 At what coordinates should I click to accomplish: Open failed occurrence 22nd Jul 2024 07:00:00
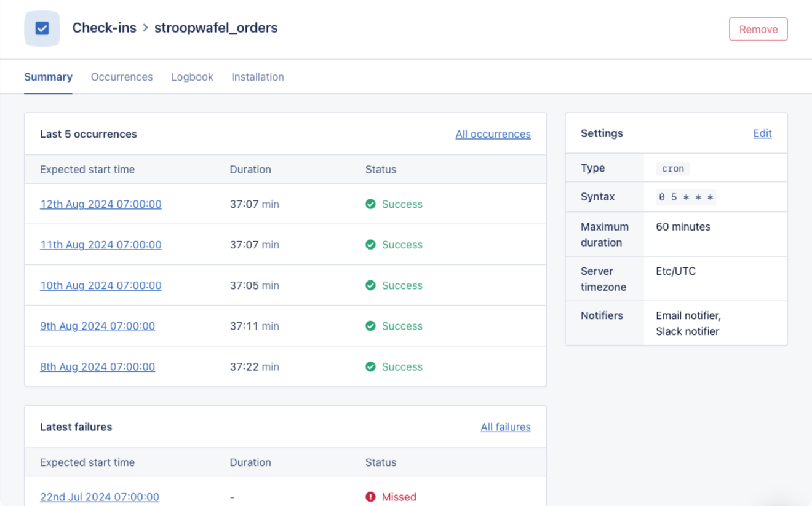(100, 497)
